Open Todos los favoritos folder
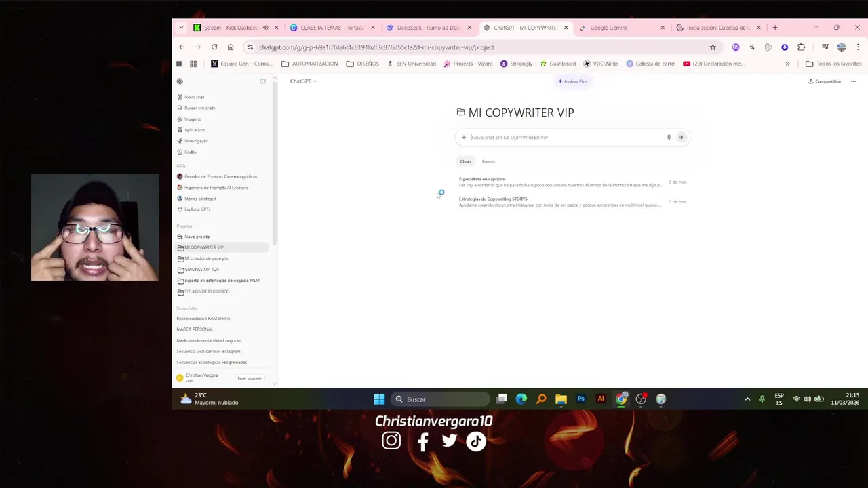This screenshot has height=488, width=868. pyautogui.click(x=833, y=64)
